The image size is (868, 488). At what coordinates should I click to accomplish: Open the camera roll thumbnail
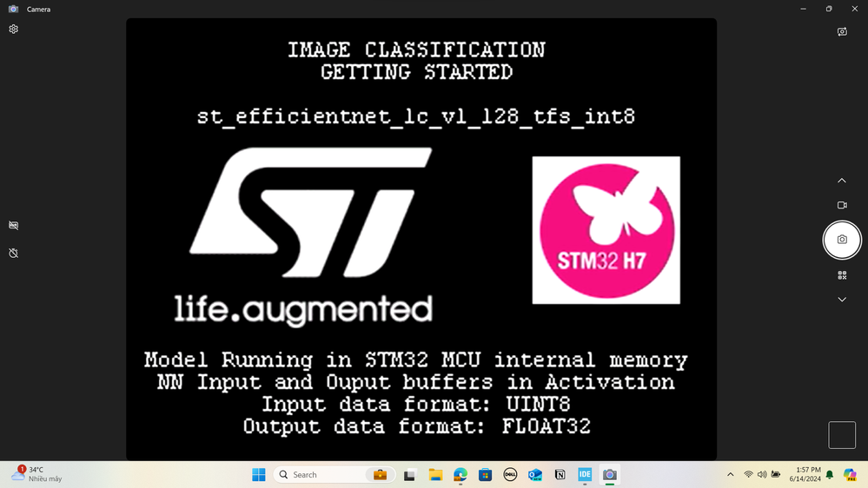click(842, 435)
